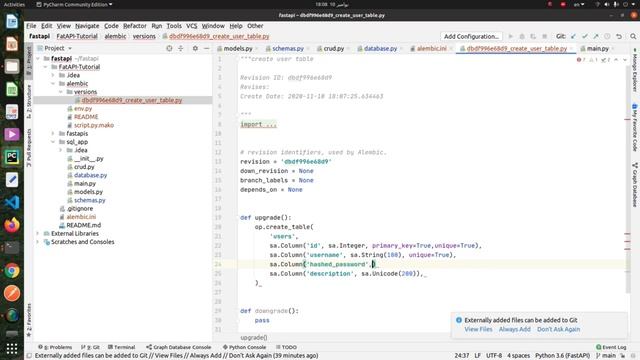640x360 pixels.
Task: Collapse the fastapi root folder
Action: 38,58
